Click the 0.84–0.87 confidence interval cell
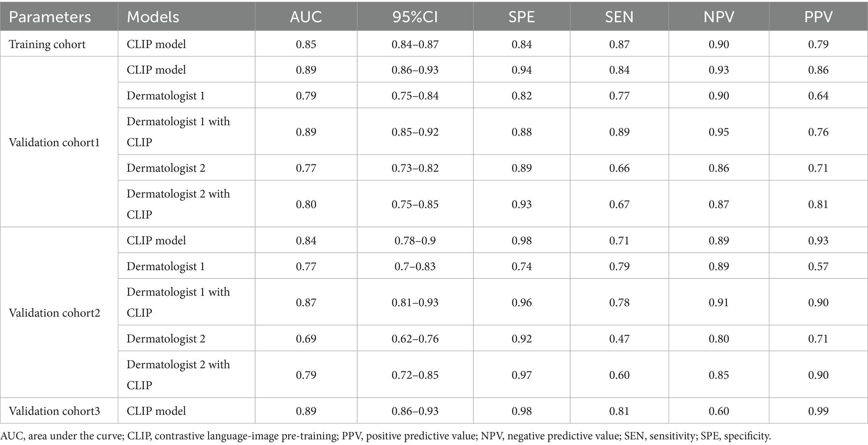 (x=415, y=44)
